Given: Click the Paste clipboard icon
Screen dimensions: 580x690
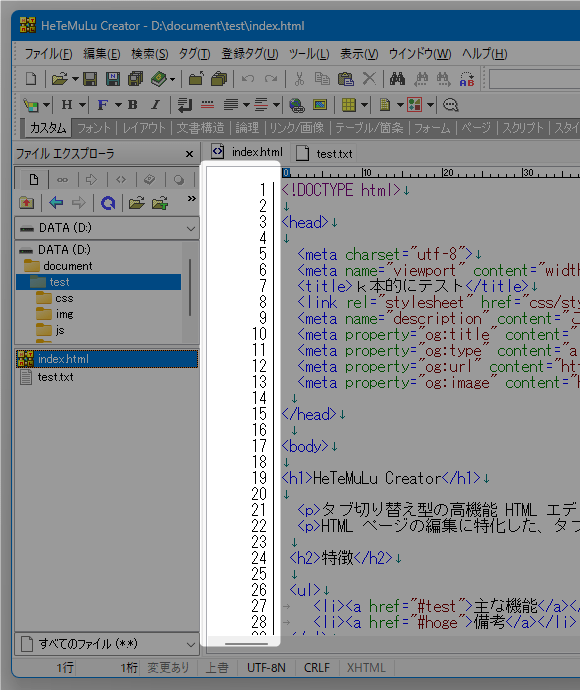Looking at the screenshot, I should tap(346, 79).
